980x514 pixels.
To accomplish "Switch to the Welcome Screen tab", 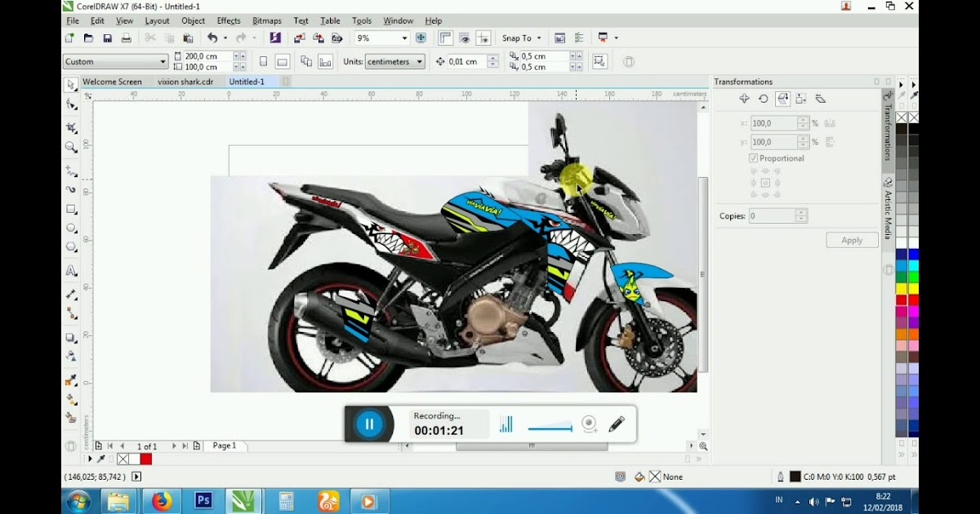I will [x=112, y=82].
